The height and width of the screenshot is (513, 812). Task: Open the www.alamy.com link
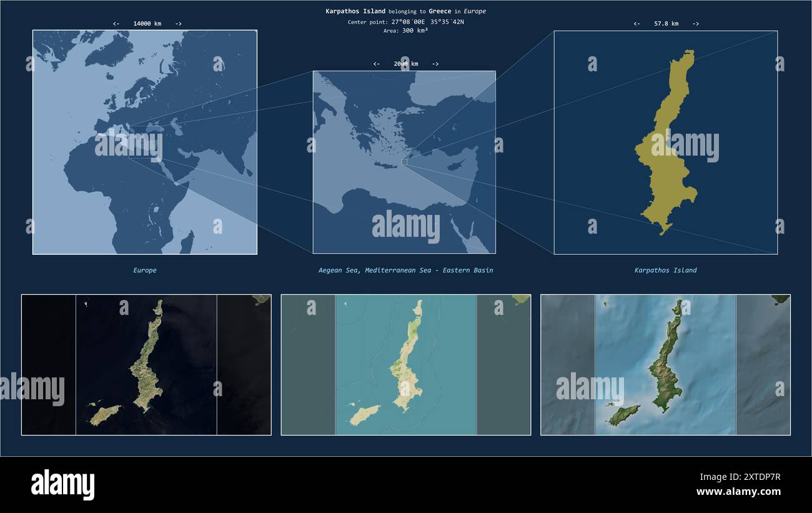click(738, 492)
